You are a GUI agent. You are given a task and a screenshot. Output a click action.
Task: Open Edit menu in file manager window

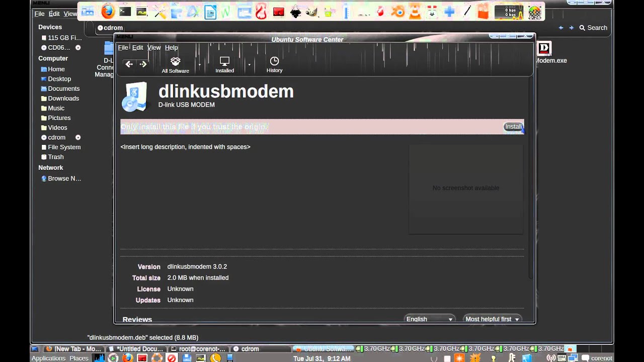54,14
